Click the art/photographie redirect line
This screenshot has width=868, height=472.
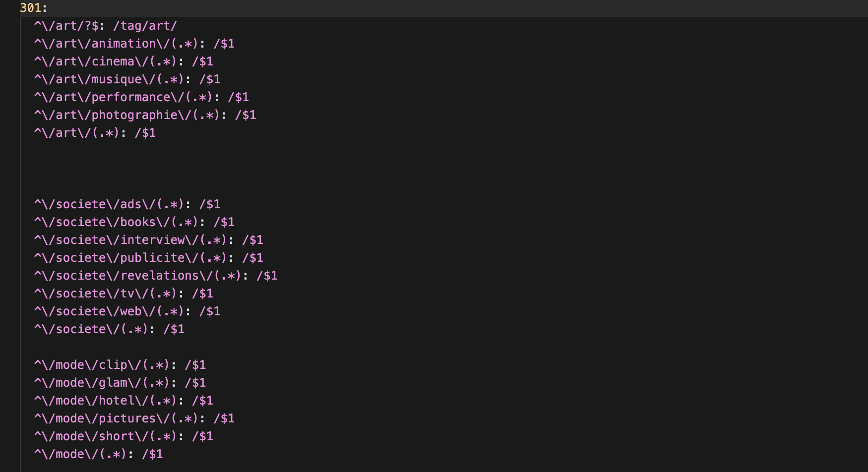144,115
